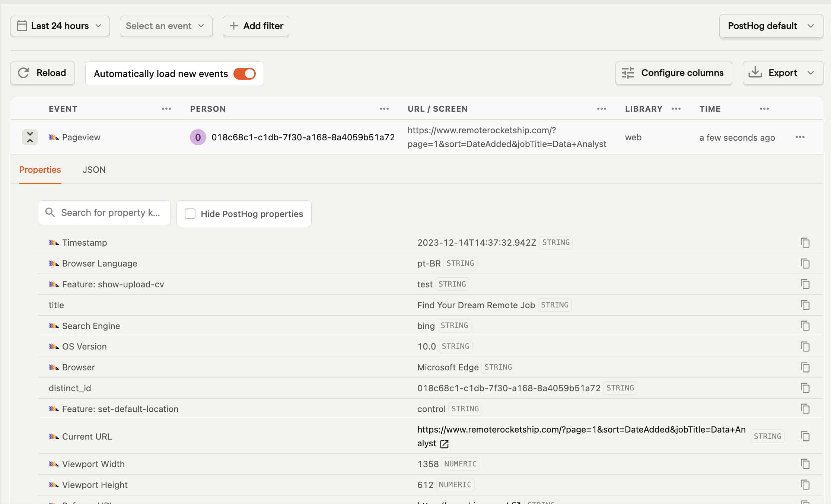Open URL / SCREEN column options menu
This screenshot has width=831, height=504.
coord(602,109)
